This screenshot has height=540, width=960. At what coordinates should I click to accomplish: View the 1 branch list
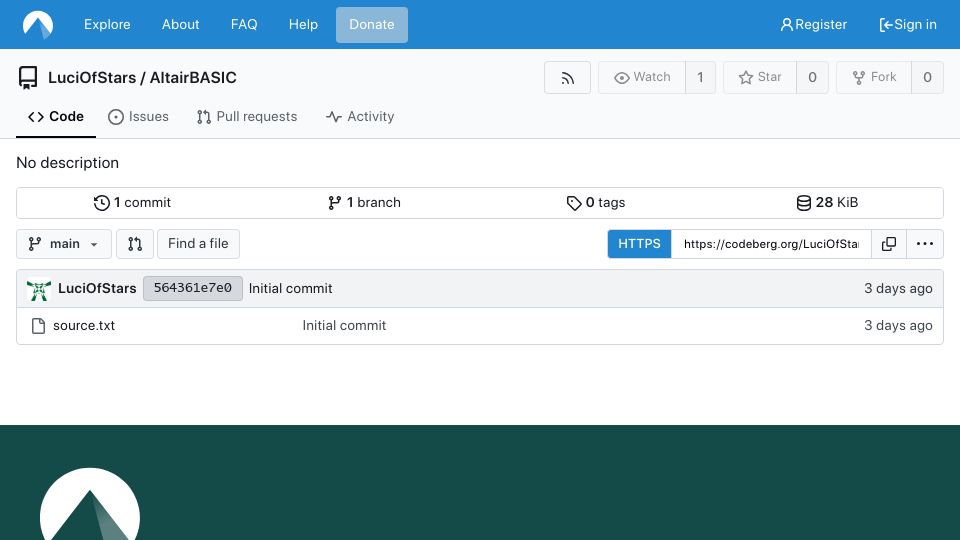tap(364, 203)
